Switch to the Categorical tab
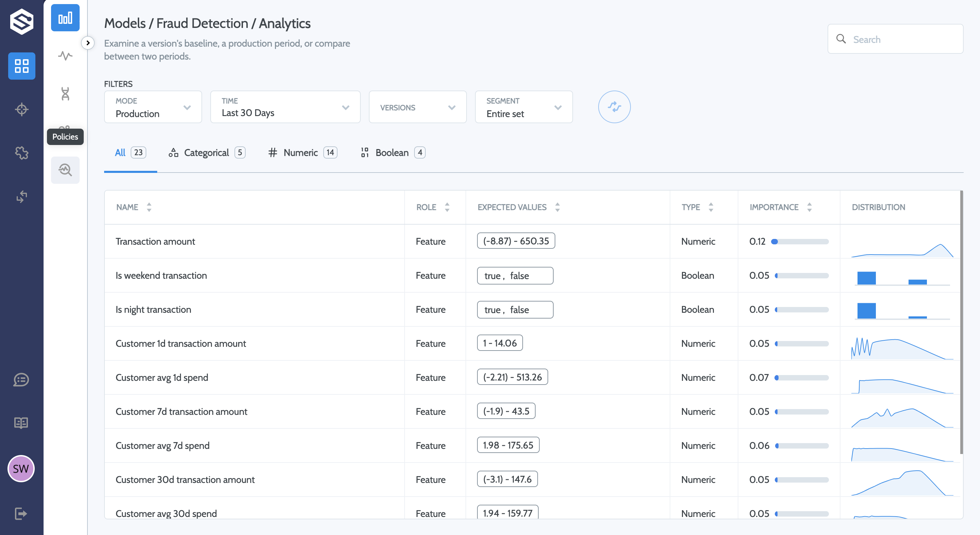The height and width of the screenshot is (535, 980). (x=207, y=153)
